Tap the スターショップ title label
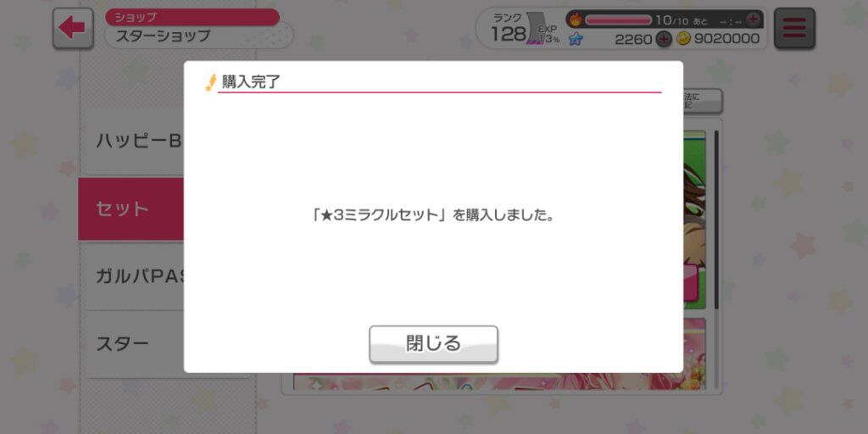The image size is (868, 434). [x=164, y=36]
